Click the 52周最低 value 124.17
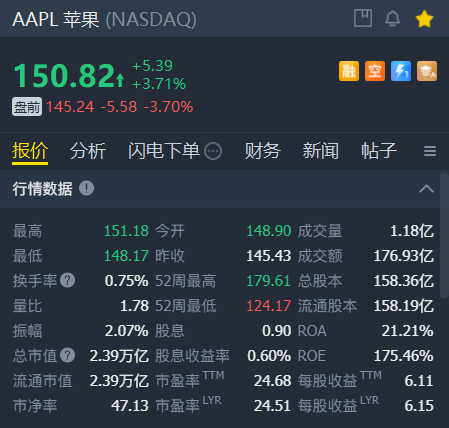This screenshot has width=449, height=428. click(x=269, y=306)
